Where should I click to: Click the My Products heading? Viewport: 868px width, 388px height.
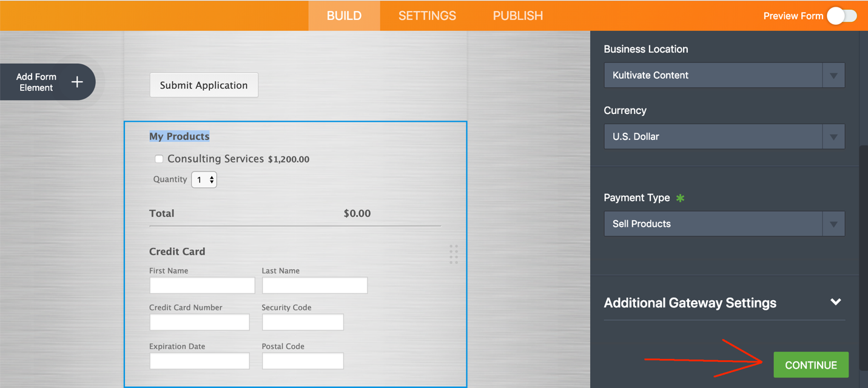180,136
